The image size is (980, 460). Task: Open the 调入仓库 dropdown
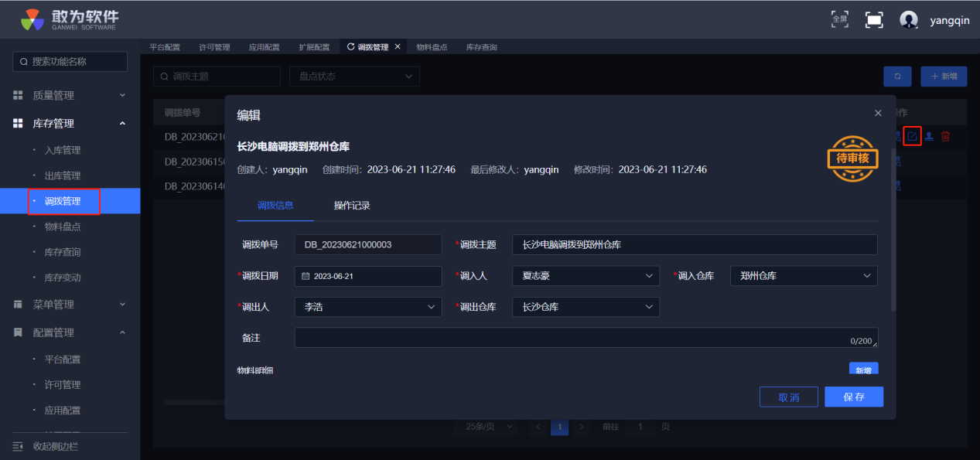pos(803,276)
